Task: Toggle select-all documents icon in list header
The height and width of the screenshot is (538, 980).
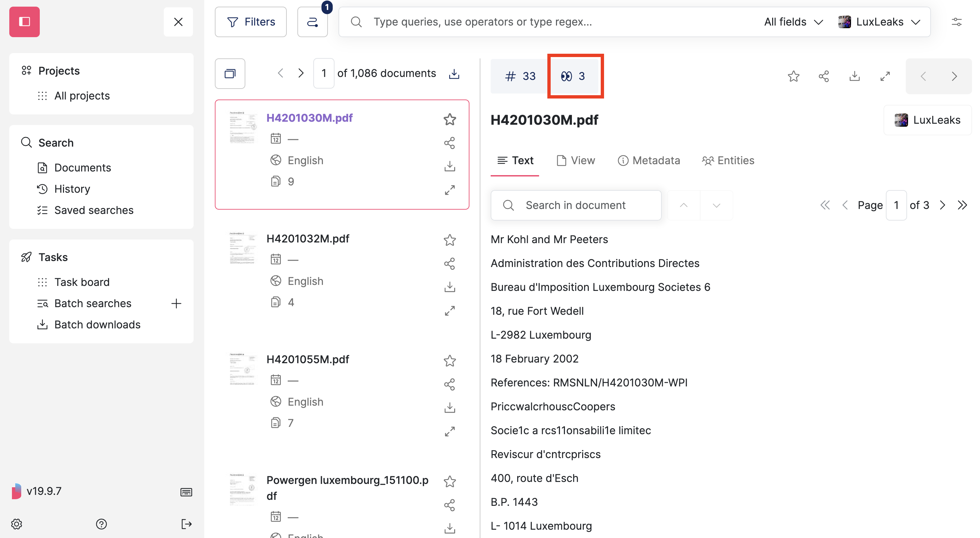Action: [x=230, y=74]
